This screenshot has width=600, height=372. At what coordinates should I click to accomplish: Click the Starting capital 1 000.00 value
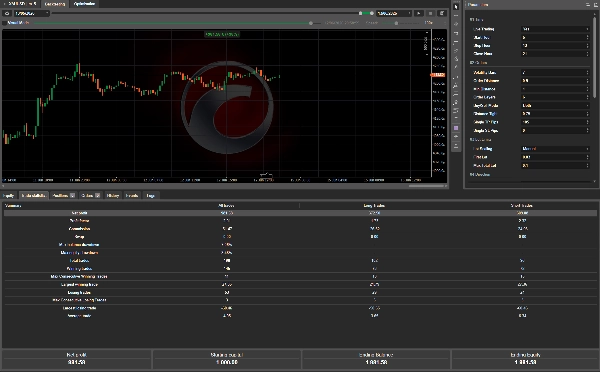(227, 362)
